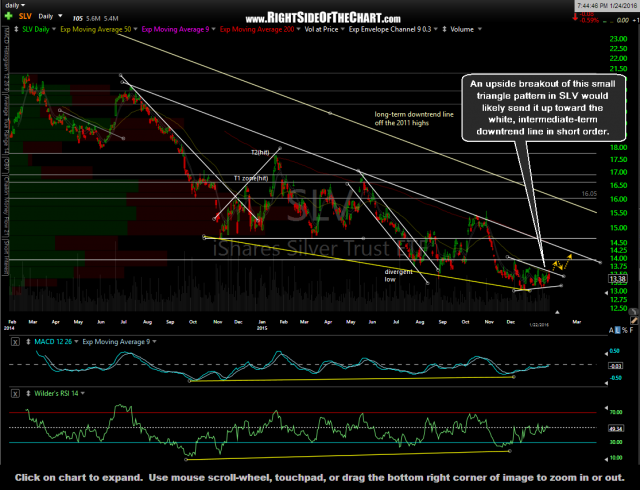Close the MACD indicator panel
This screenshot has height=490, width=640.
click(15, 342)
